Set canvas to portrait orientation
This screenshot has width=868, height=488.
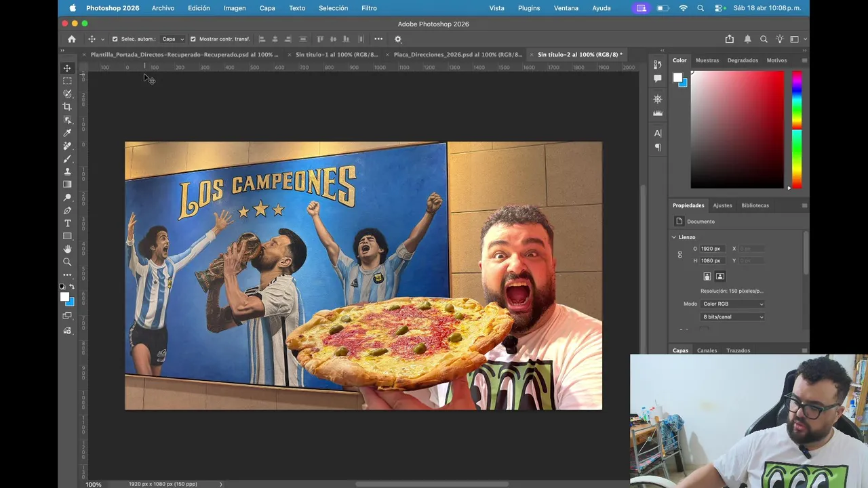pyautogui.click(x=707, y=277)
